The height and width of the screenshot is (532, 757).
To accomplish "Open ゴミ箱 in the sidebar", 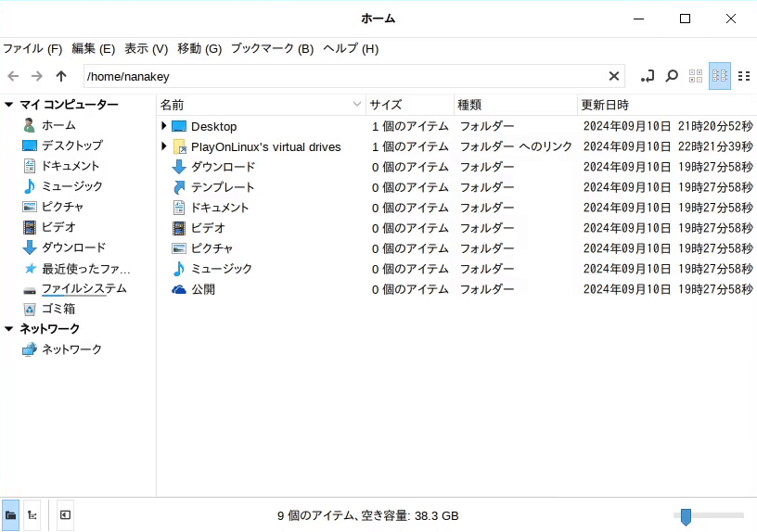I will point(58,309).
